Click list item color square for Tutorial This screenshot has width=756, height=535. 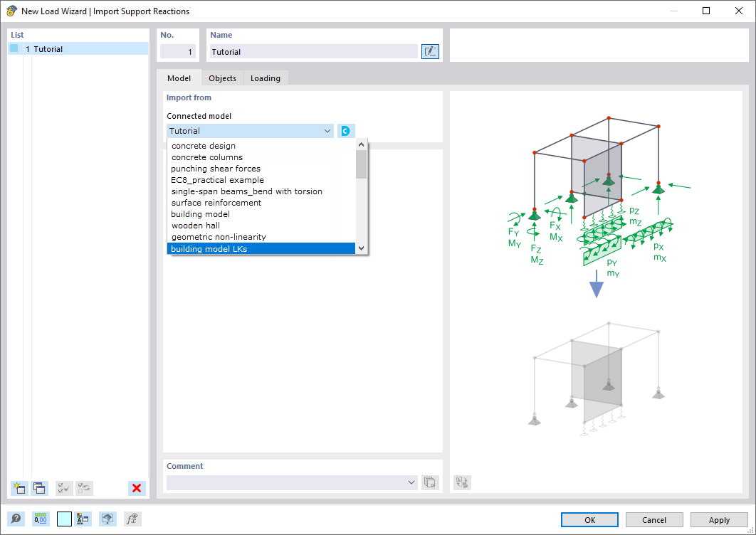click(14, 48)
